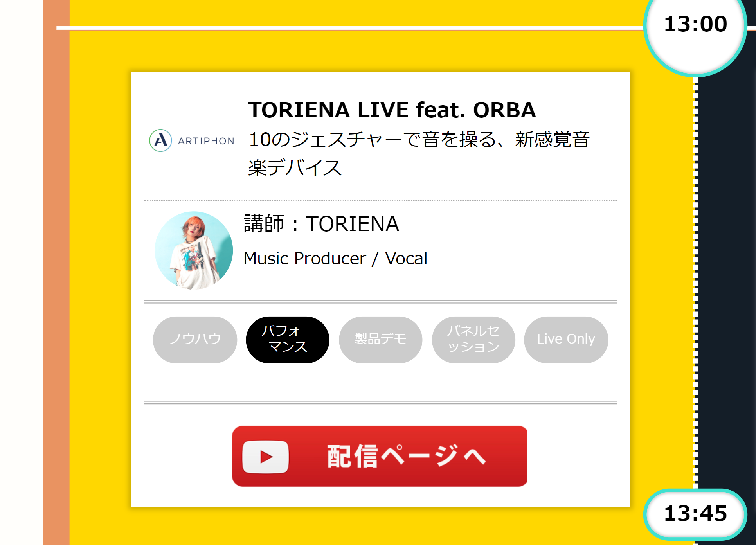756x545 pixels.
Task: Click the 講師：TORIENA lecturer name
Action: pyautogui.click(x=321, y=224)
